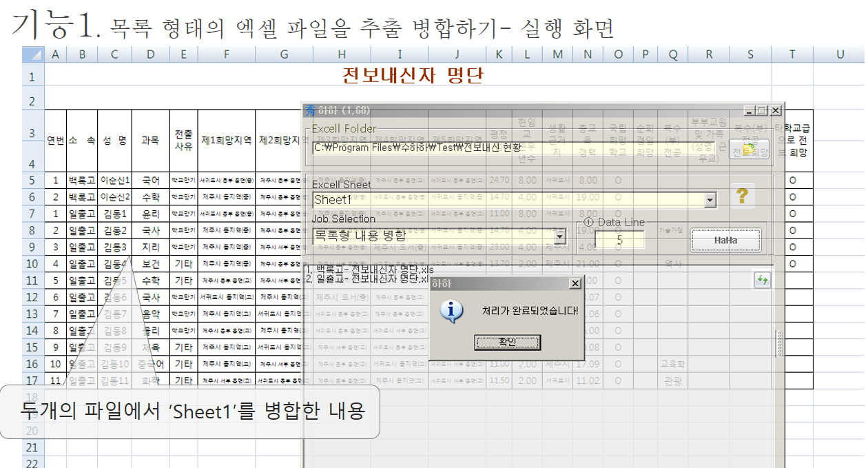
Task: Click the 학교급으로 전 희망 header in column T
Action: click(x=793, y=141)
